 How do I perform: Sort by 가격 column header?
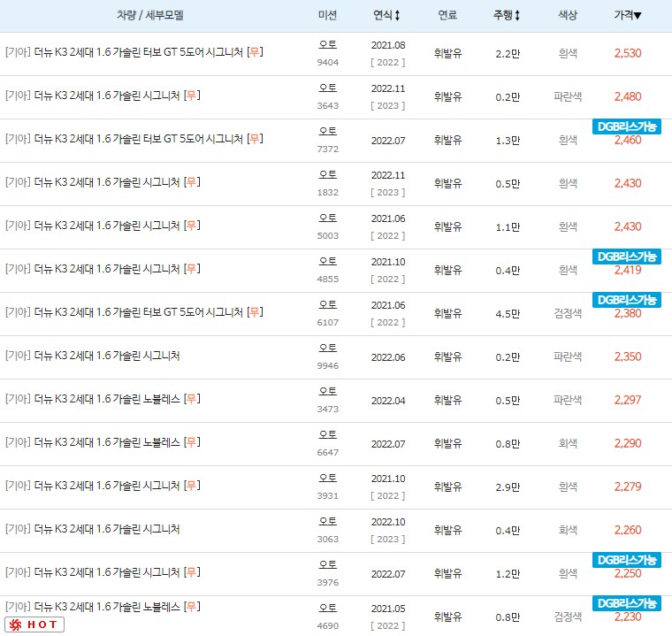tap(628, 15)
